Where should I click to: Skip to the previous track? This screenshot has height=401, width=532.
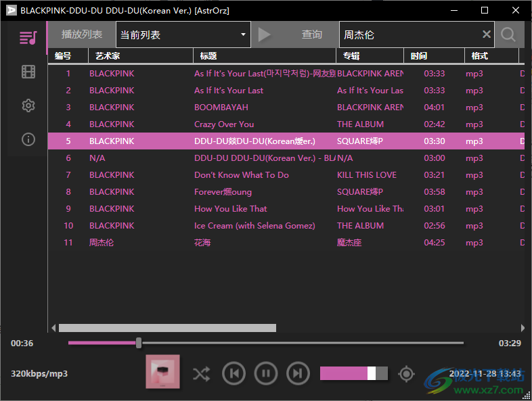(x=234, y=373)
